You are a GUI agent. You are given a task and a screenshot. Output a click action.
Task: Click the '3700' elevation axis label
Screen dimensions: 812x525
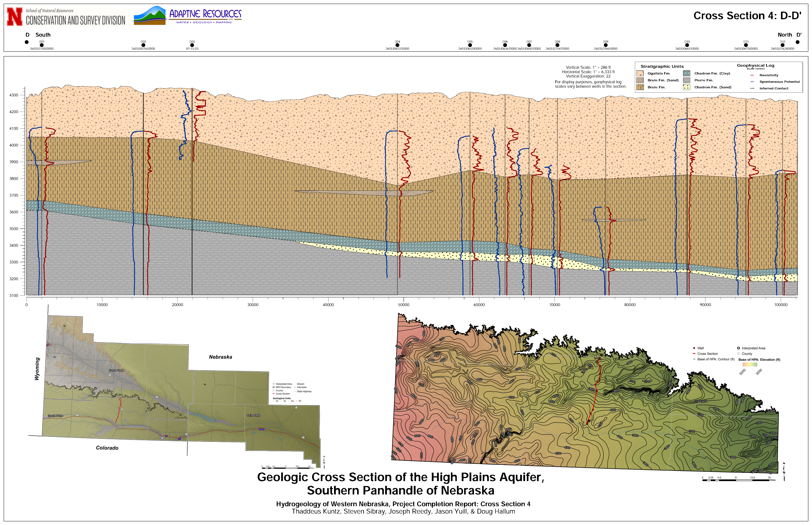pos(14,195)
